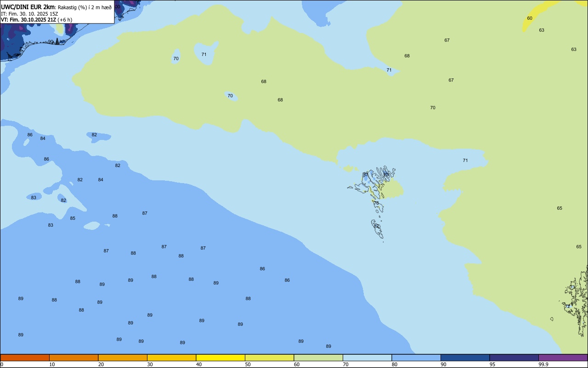The image size is (588, 368).
Task: Click the "UWC/DINI EUR 2km" title text
Action: 28,7
